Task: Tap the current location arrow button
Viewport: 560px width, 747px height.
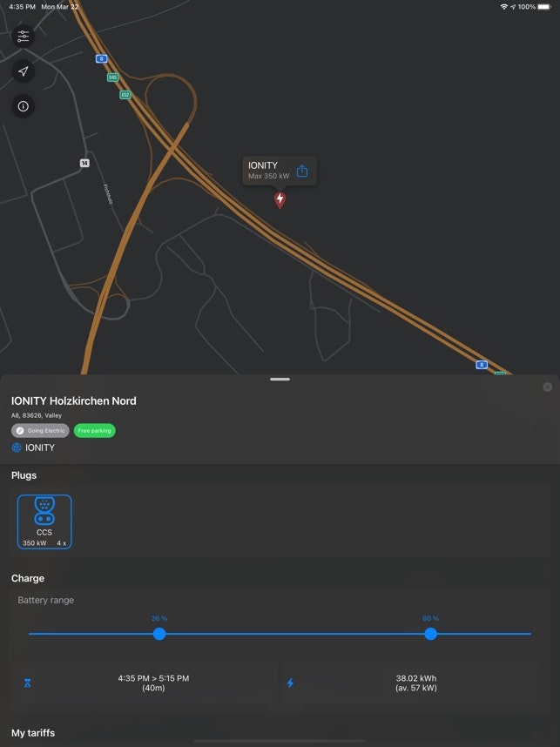Action: [23, 71]
